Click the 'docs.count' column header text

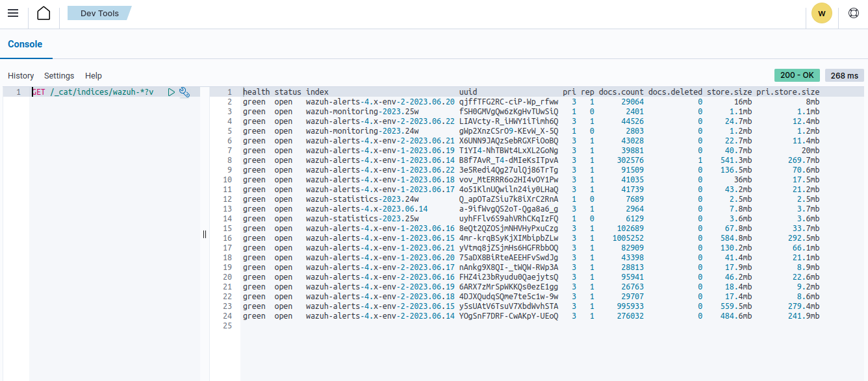coord(621,92)
